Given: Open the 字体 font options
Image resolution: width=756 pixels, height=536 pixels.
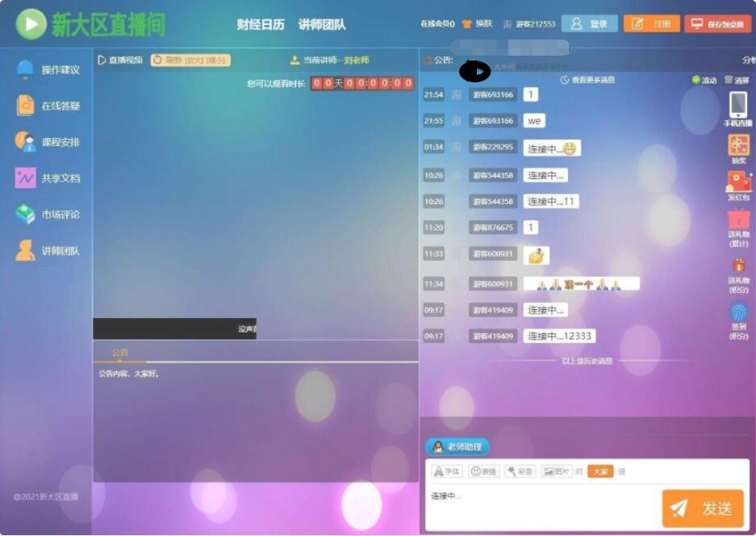Looking at the screenshot, I should (449, 471).
